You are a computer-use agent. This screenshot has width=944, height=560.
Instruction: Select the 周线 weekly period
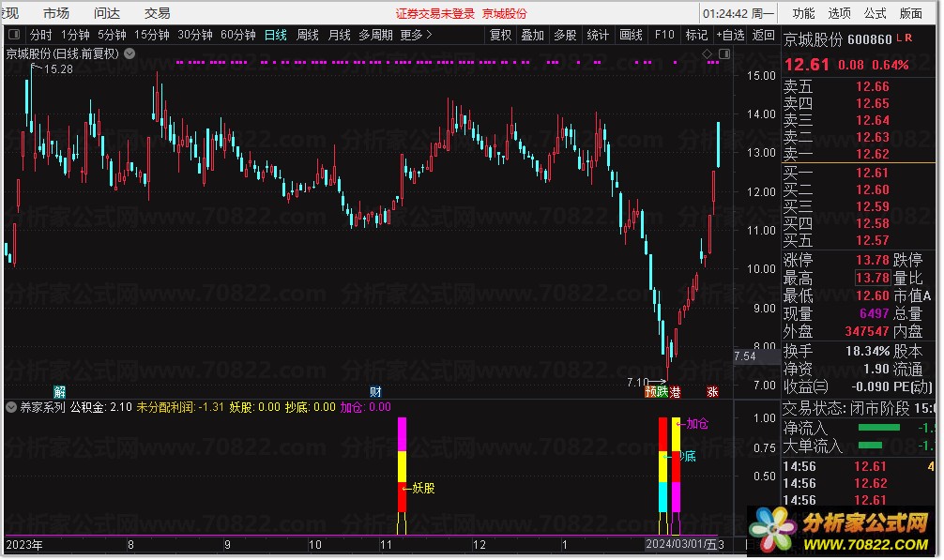pyautogui.click(x=308, y=35)
